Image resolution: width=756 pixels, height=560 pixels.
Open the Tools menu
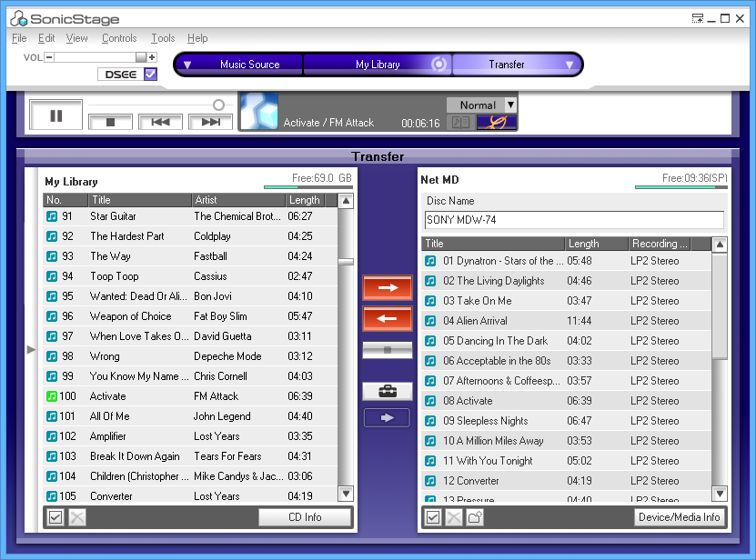[163, 38]
